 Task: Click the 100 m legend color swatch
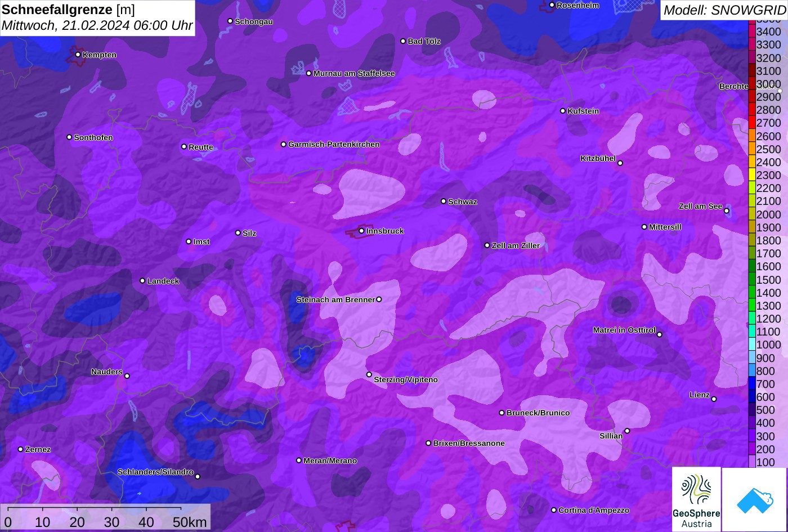tap(751, 462)
